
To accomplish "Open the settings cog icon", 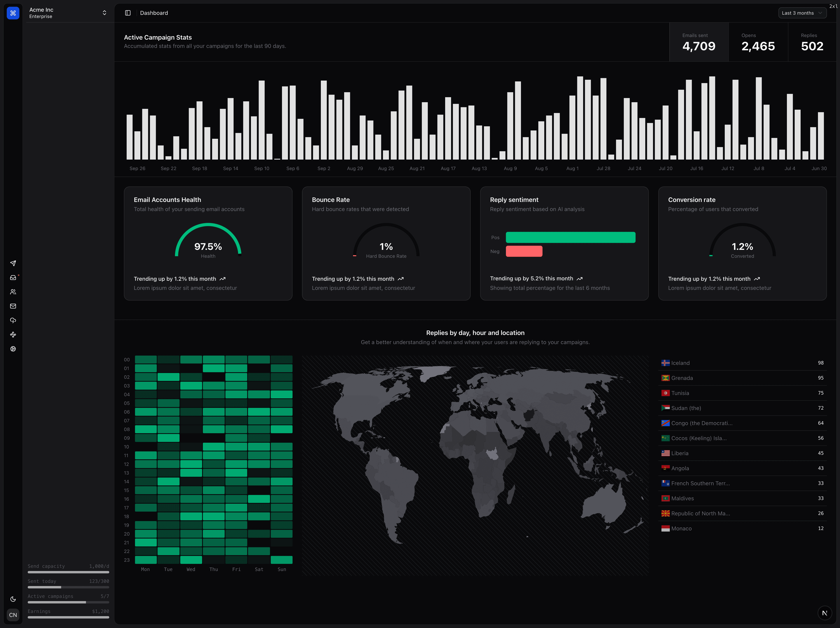I will pyautogui.click(x=13, y=349).
